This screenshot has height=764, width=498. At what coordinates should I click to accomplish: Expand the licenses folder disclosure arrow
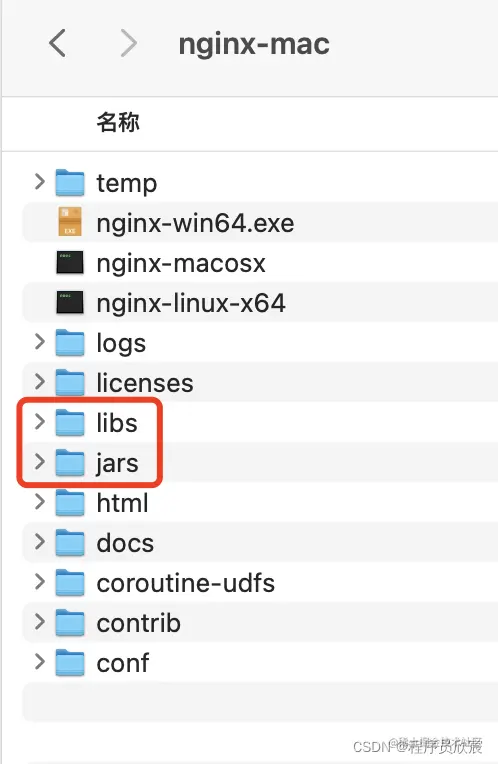40,381
